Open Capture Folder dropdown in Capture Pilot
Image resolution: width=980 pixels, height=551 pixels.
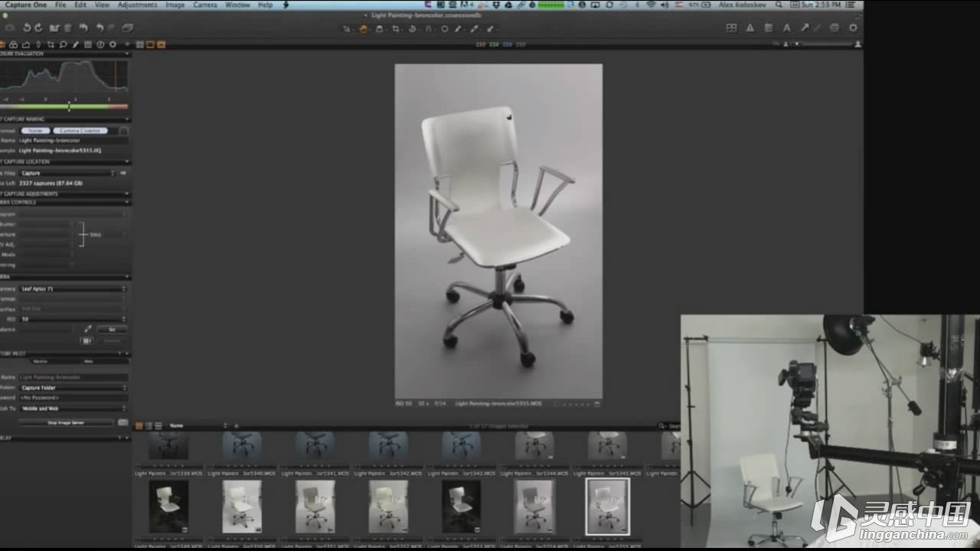pyautogui.click(x=73, y=388)
